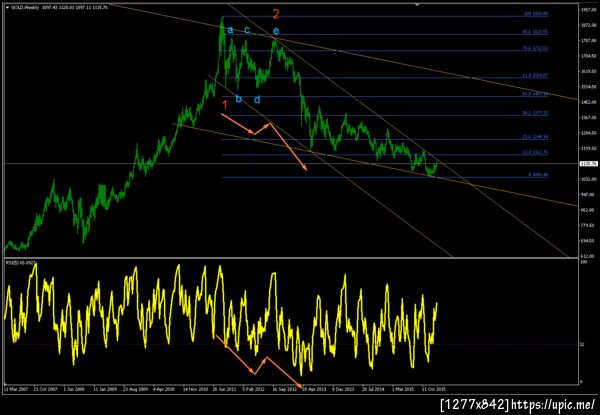Click the 20 Jul 2014 date label
600x415 pixels.
(x=373, y=389)
